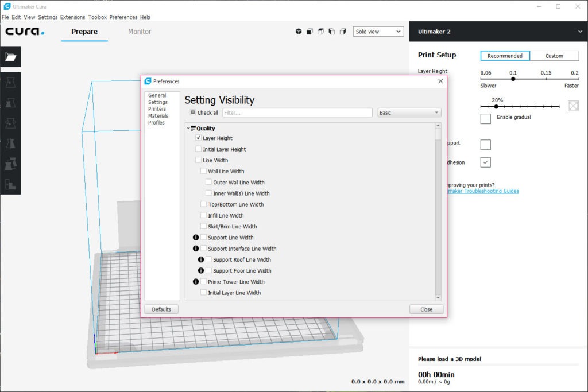Select the Support Blocker tool icon
Screen dimensions: 588x392
(10, 184)
